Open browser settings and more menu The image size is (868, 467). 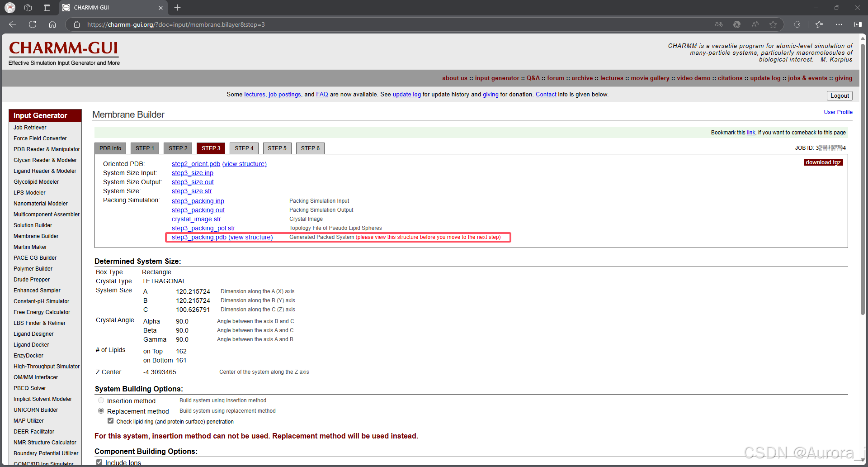tap(839, 24)
